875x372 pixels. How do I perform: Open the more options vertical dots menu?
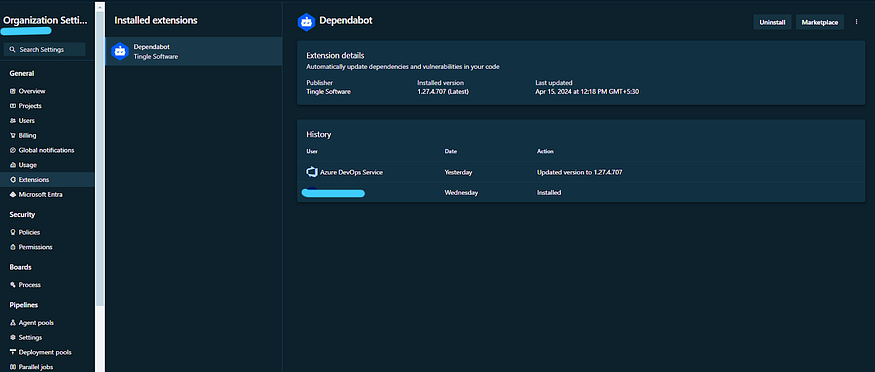point(857,22)
